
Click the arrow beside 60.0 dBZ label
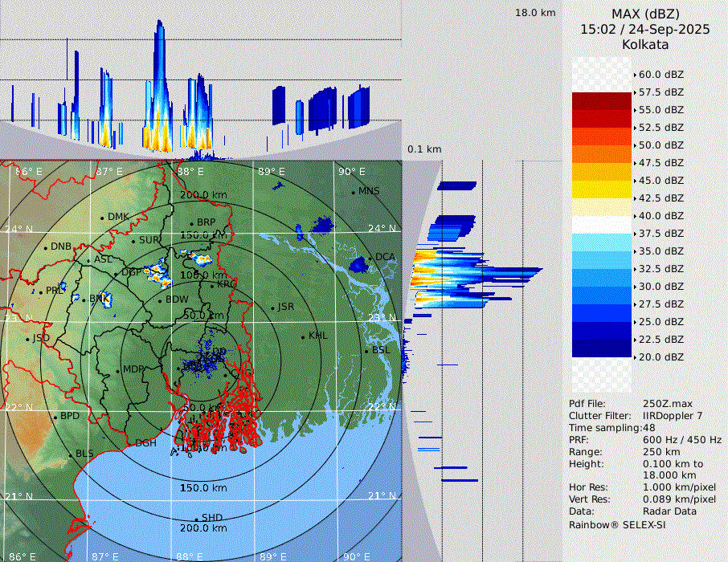pyautogui.click(x=635, y=74)
